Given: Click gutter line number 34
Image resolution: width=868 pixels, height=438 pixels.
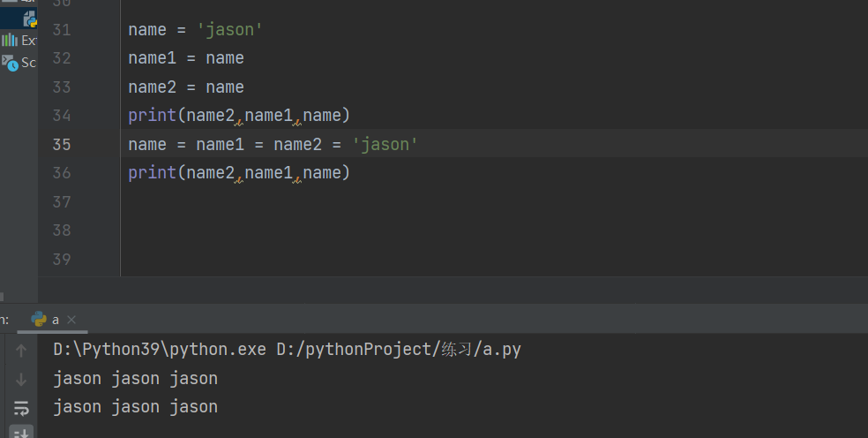Looking at the screenshot, I should point(61,116).
